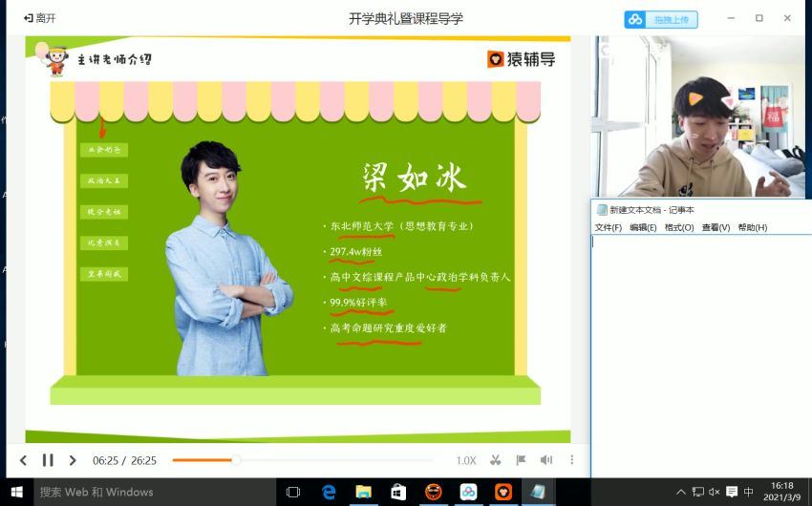812x506 pixels.
Task: Click the orange masked-face app taskbar icon
Action: coord(434,492)
